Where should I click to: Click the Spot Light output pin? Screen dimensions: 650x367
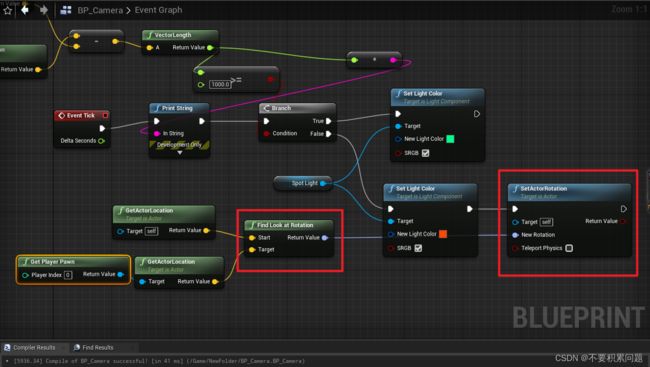323,183
